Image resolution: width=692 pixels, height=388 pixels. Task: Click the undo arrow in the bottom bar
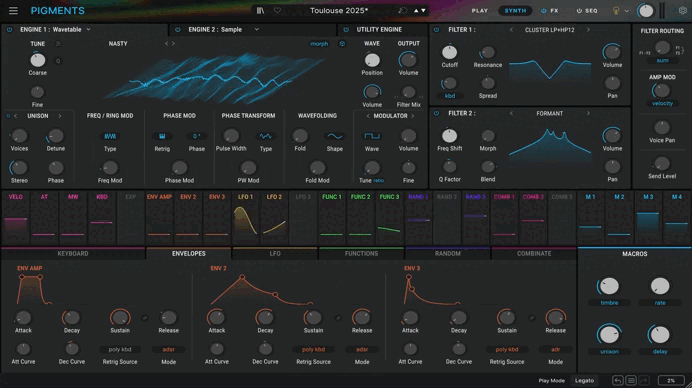[617, 380]
